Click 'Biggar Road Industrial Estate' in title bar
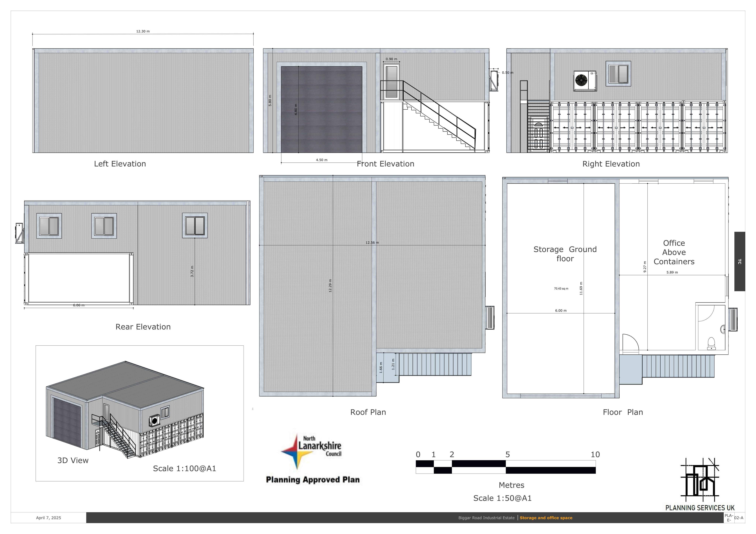The height and width of the screenshot is (534, 756). (486, 518)
